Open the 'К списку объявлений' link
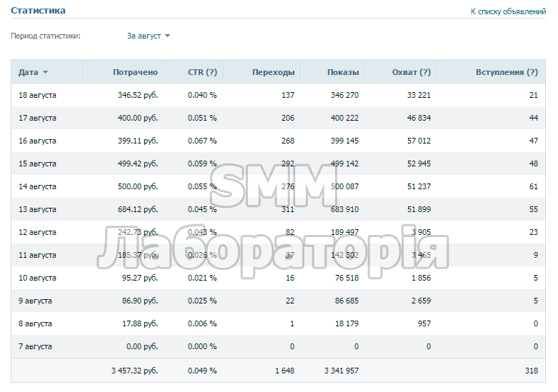The image size is (558, 392). coord(508,11)
